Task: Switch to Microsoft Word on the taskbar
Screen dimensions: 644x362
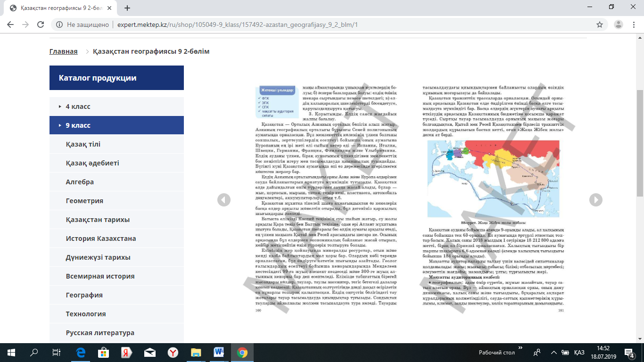Action: tap(219, 353)
